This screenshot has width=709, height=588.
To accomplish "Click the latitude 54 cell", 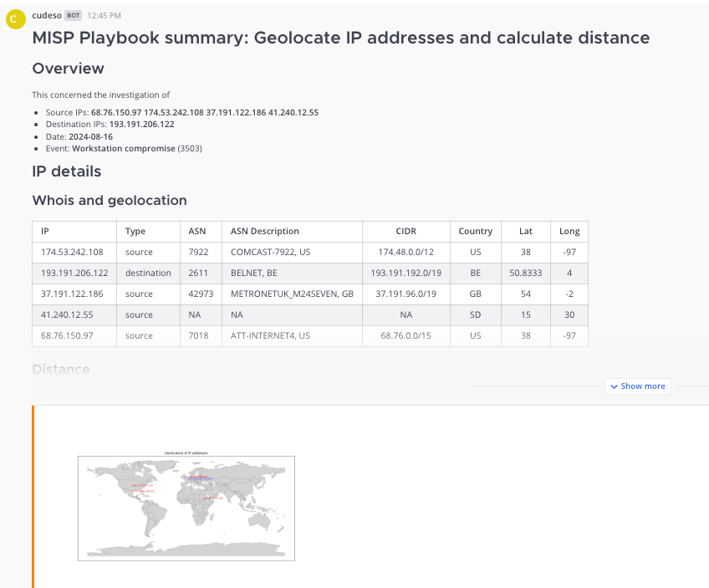I will point(525,294).
